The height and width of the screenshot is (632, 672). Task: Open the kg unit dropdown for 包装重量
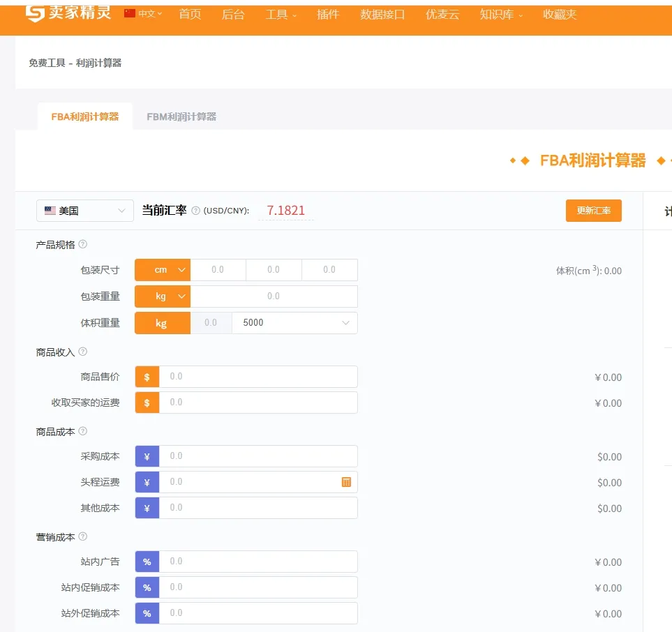click(163, 296)
